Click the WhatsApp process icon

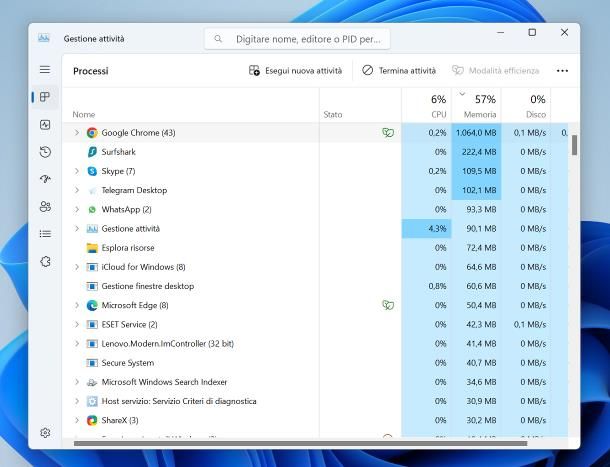tap(92, 209)
